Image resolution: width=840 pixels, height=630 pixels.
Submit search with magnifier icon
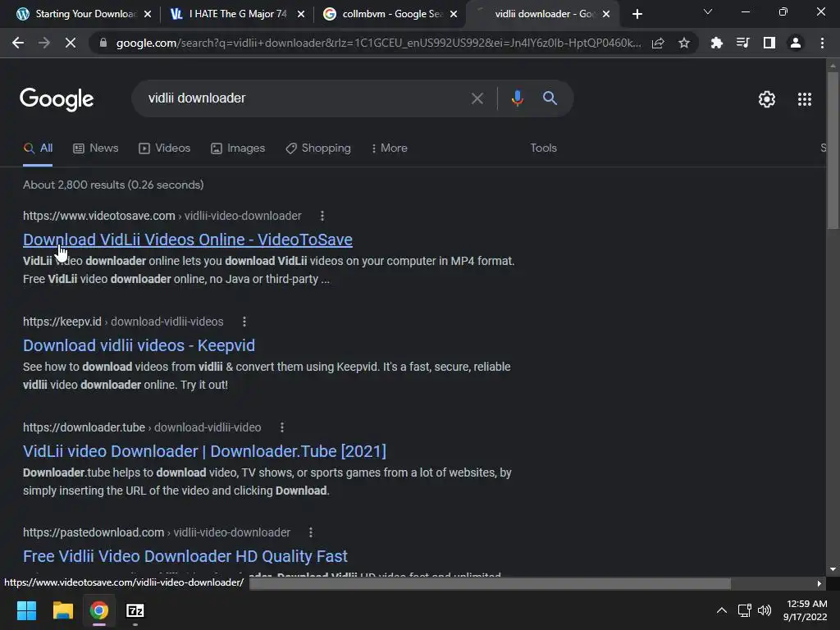pyautogui.click(x=550, y=98)
